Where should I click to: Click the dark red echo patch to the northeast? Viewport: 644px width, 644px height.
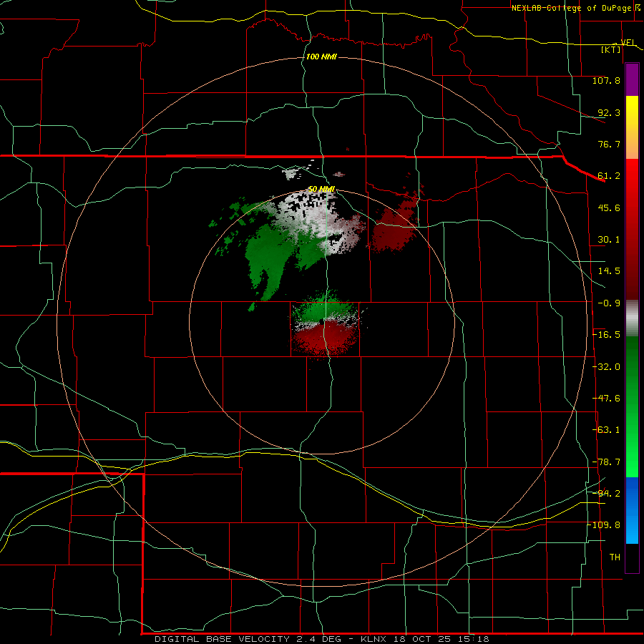click(394, 228)
